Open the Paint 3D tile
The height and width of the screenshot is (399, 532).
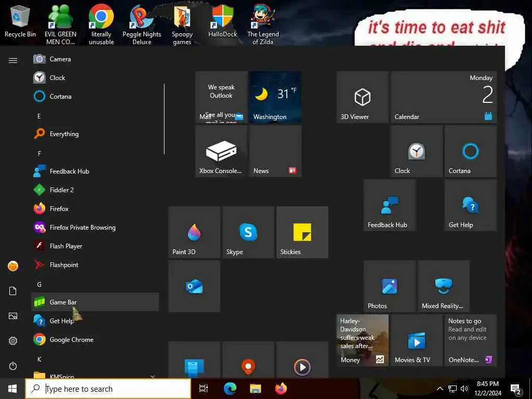point(194,232)
